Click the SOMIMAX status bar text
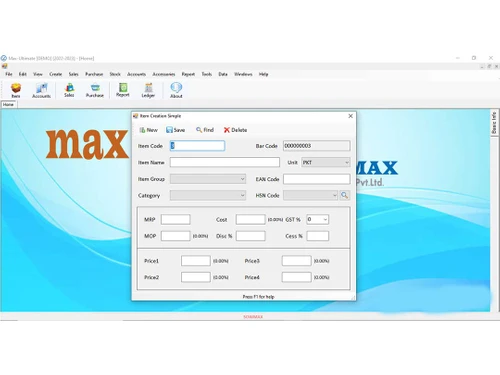 click(x=253, y=317)
